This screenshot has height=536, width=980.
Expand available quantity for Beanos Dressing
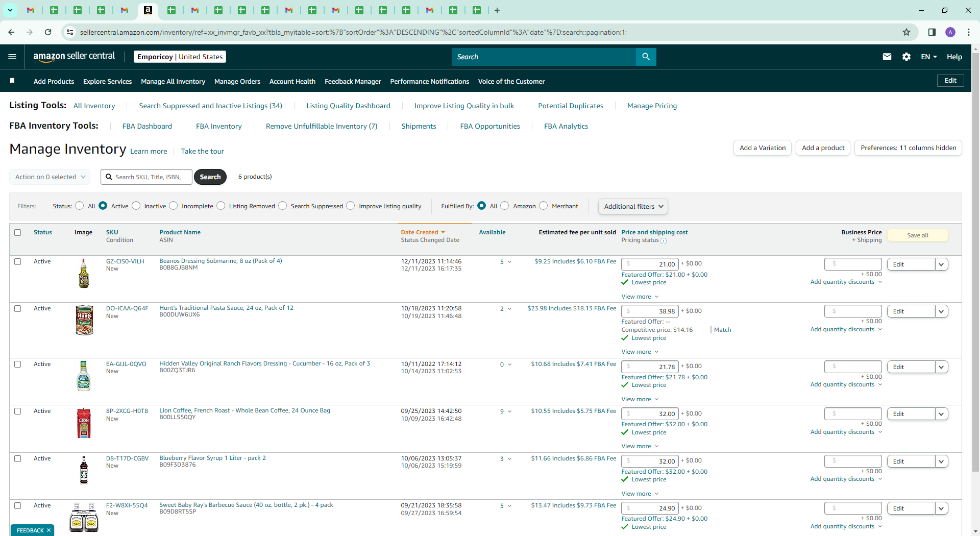(509, 262)
